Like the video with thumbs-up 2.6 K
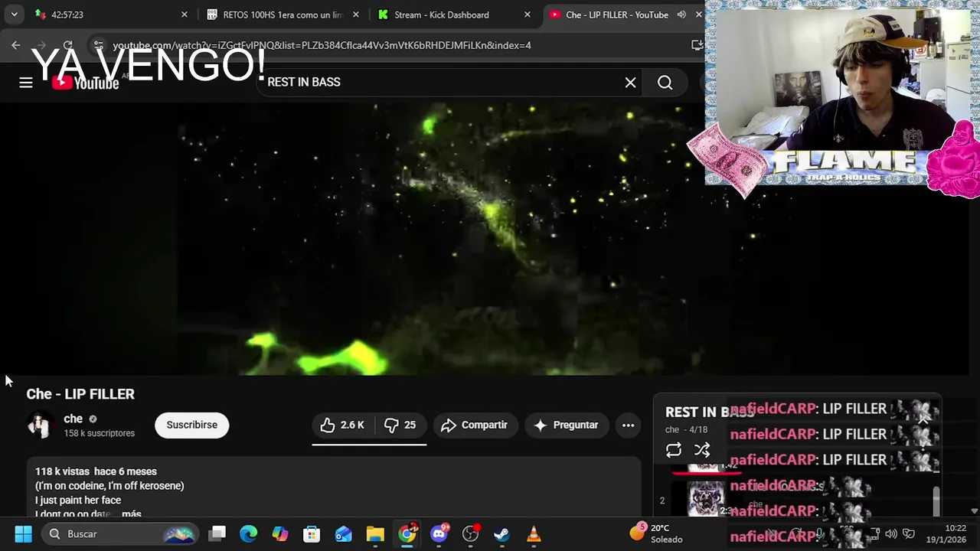Screen dimensions: 980x551 (x=342, y=425)
